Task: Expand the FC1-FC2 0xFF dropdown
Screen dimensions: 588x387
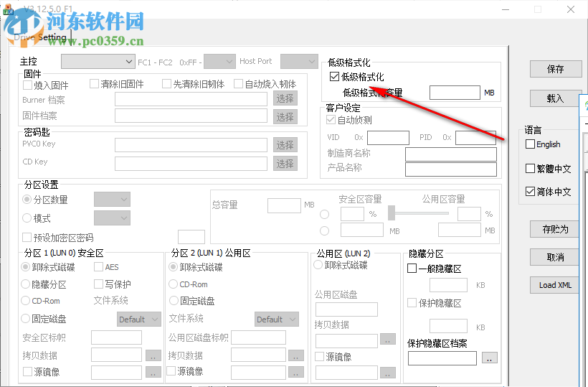Action: (x=219, y=62)
